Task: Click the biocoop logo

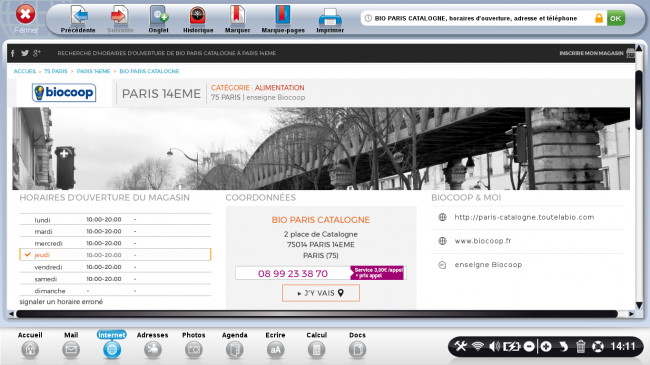Action: (64, 92)
